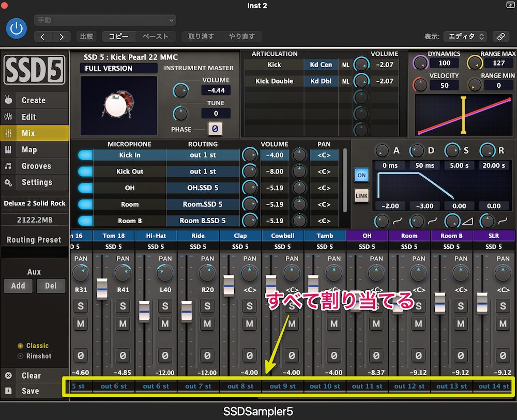
Task: Click the chain link icon button
Action: (500, 37)
